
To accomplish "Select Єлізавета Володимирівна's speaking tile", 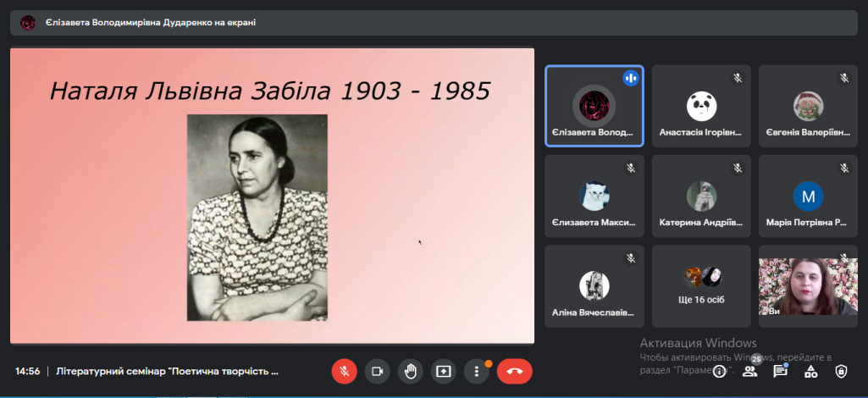I will click(594, 106).
